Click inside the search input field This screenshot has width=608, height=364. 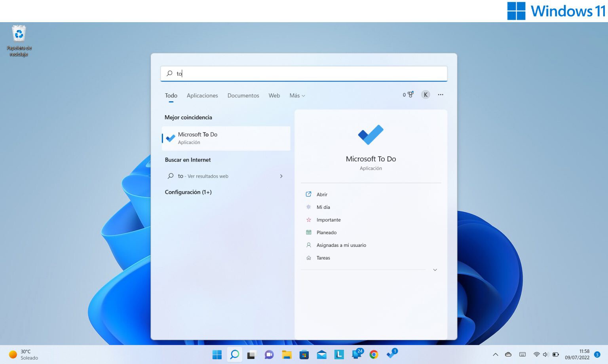(x=304, y=74)
